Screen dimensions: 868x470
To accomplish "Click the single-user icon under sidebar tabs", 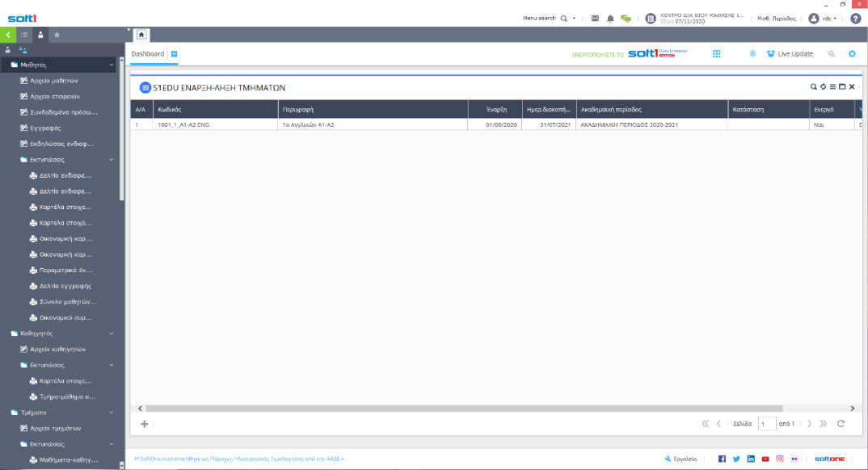I will (x=8, y=50).
